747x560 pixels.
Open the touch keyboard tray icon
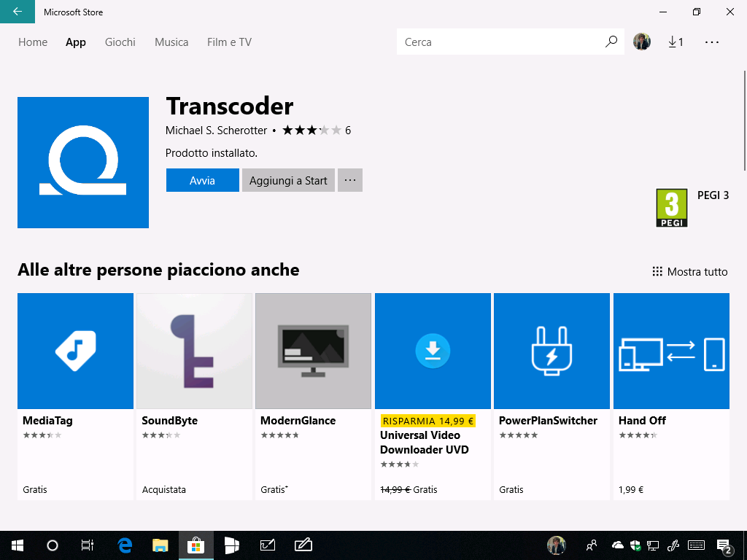[x=697, y=545]
